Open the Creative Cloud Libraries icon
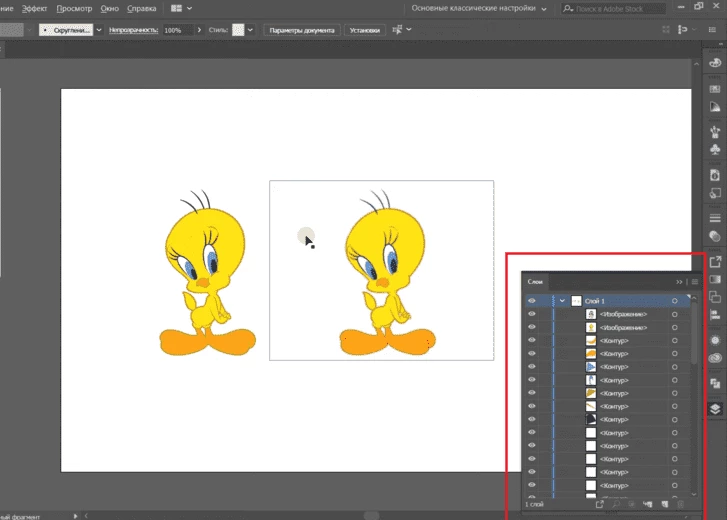The height and width of the screenshot is (520, 727). click(715, 358)
